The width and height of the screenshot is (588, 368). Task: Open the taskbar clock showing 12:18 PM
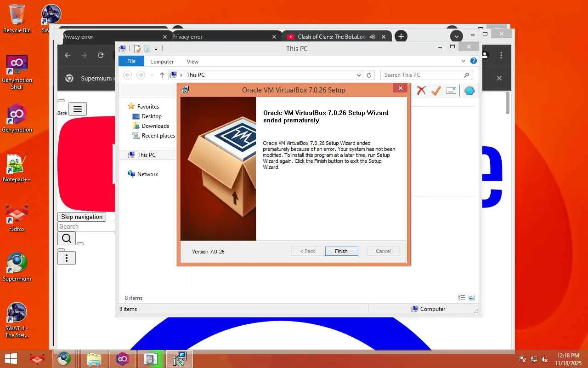568,359
